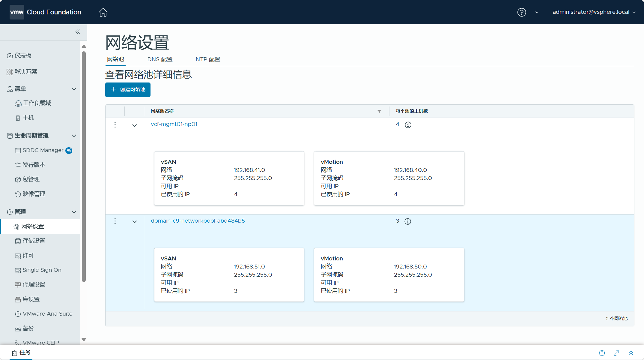644x360 pixels.
Task: Click the sidebar vertical scrollbar thumb
Action: (x=84, y=167)
